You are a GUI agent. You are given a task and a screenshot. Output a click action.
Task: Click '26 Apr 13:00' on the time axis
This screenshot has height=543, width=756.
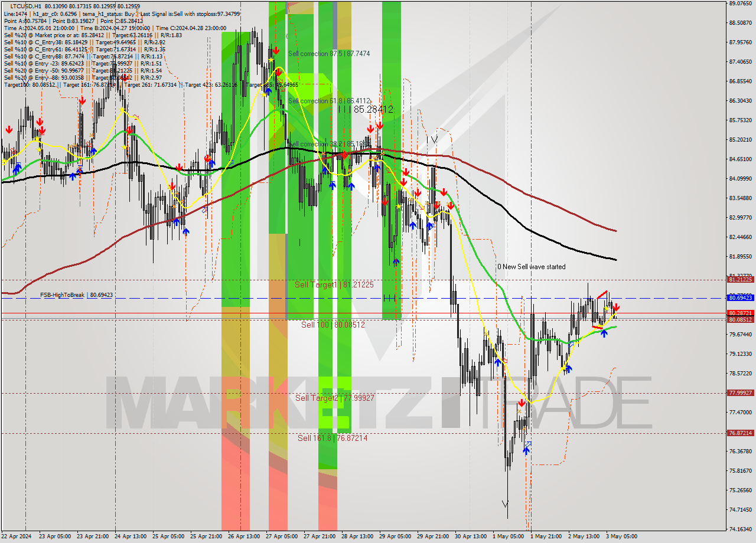pyautogui.click(x=243, y=537)
